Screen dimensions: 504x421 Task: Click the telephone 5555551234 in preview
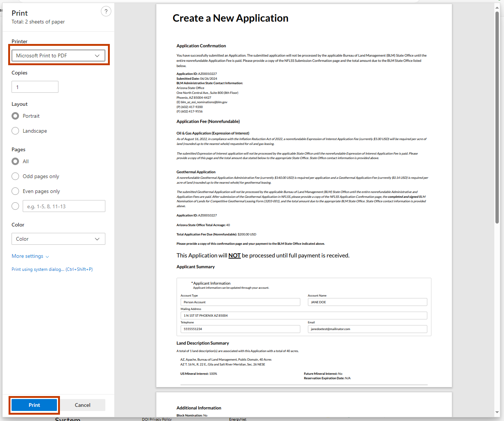pyautogui.click(x=240, y=329)
